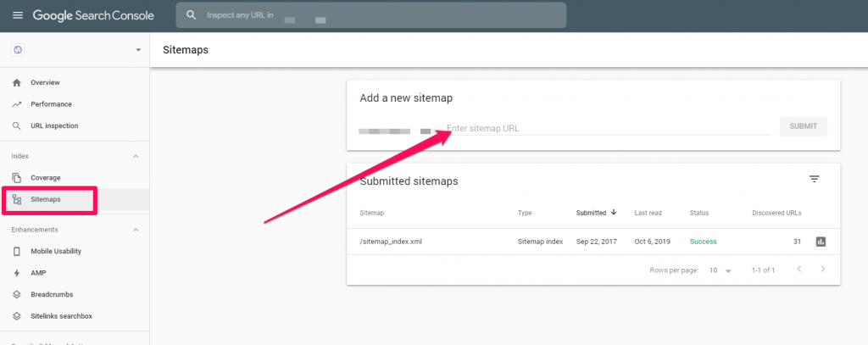Image resolution: width=868 pixels, height=345 pixels.
Task: Open the rows per page dropdown
Action: pyautogui.click(x=721, y=270)
